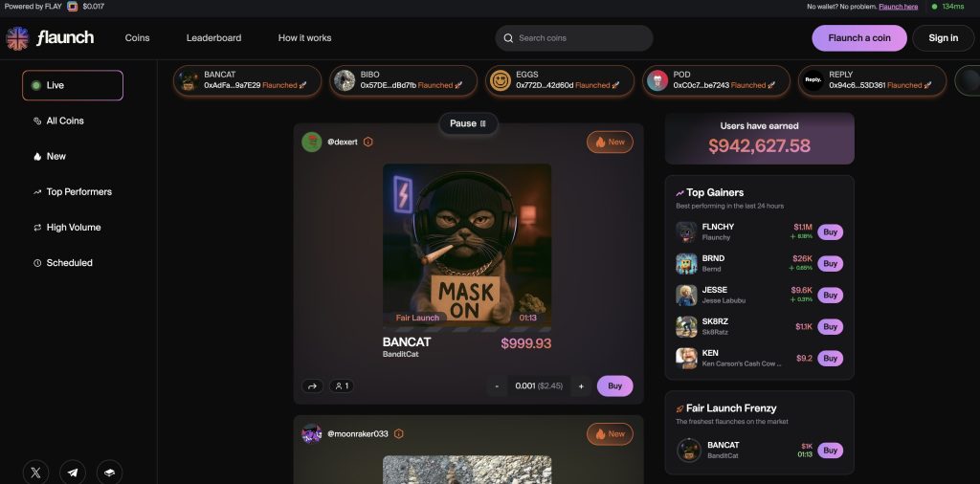Click KEN coin avatar in Top Gainers
The image size is (980, 484).
tap(686, 358)
